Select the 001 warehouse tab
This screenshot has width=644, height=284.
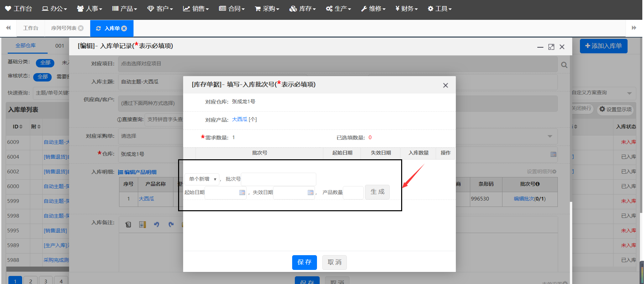pyautogui.click(x=60, y=46)
